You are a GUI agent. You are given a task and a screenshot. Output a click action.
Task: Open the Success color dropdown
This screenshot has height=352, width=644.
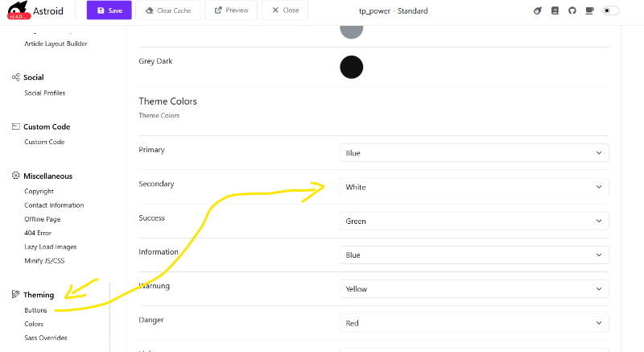tap(473, 221)
